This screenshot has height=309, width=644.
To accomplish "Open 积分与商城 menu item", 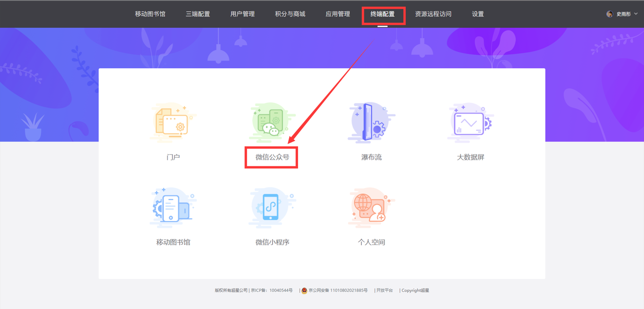I will [x=290, y=14].
